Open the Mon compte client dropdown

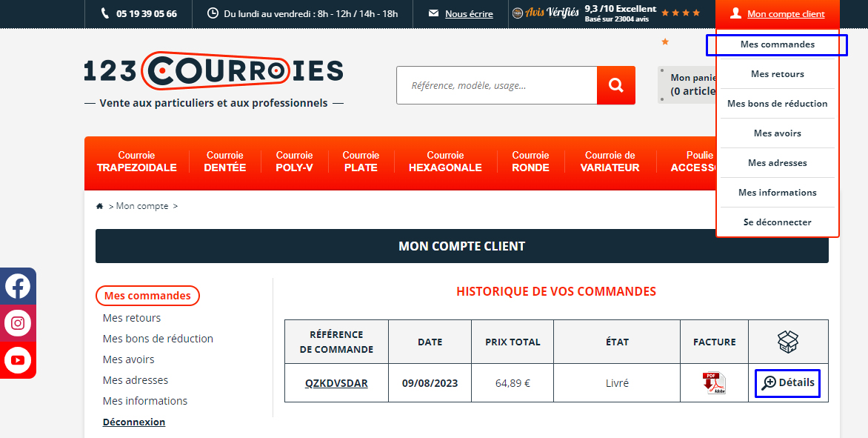pyautogui.click(x=777, y=14)
